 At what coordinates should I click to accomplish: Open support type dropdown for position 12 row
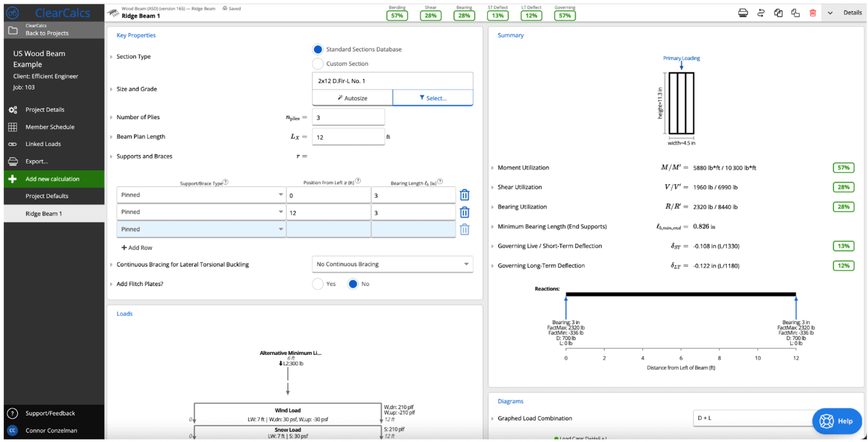coord(201,212)
